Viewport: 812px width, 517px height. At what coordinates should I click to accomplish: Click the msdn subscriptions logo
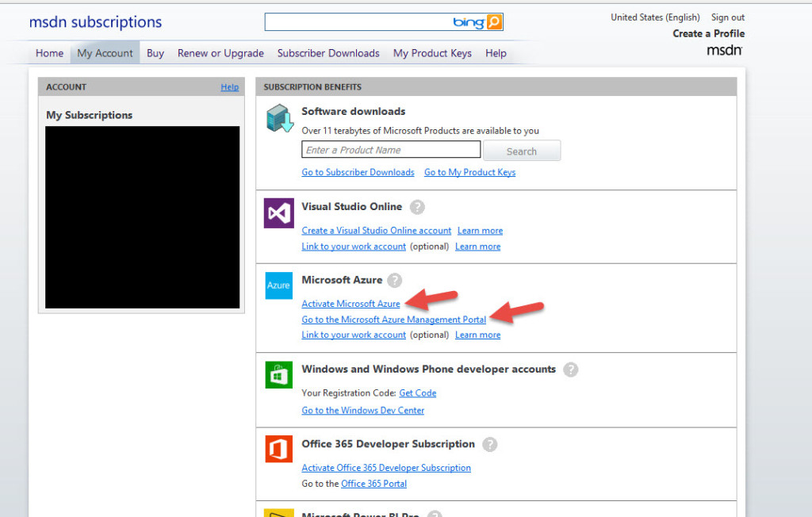(95, 21)
